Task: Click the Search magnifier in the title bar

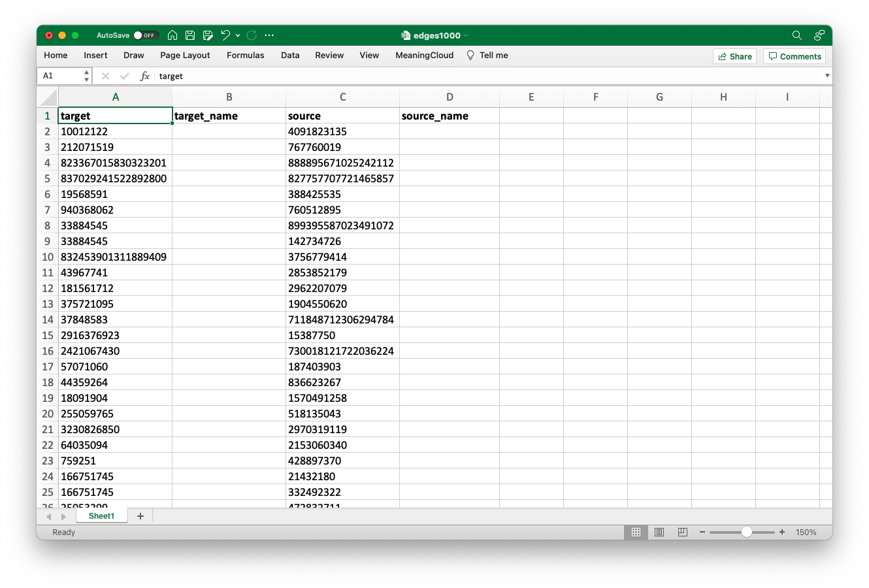Action: (x=796, y=35)
